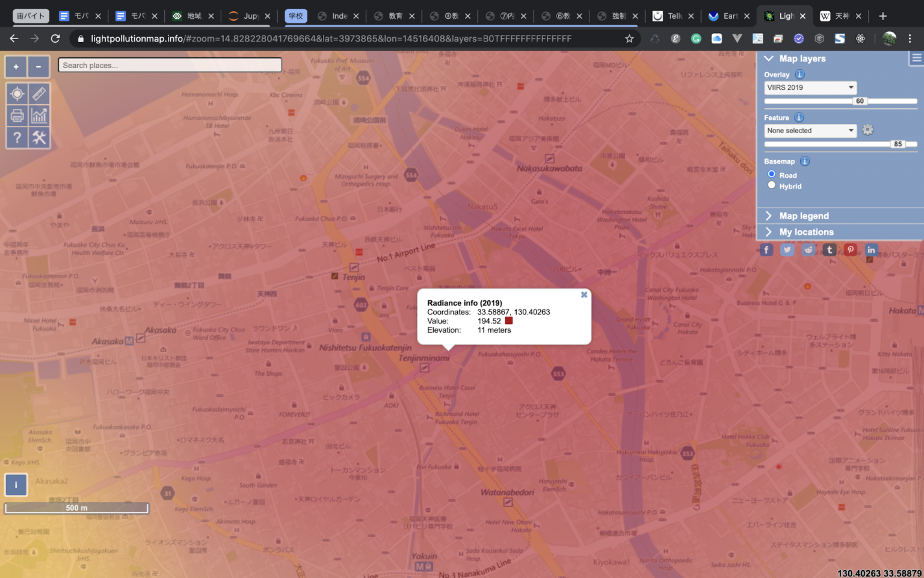Open Feature info icon
The height and width of the screenshot is (578, 924).
[799, 117]
